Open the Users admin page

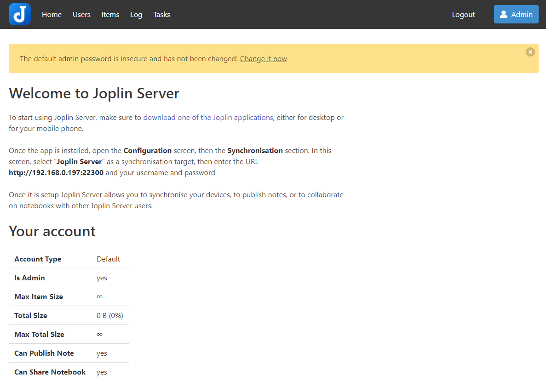pos(81,14)
